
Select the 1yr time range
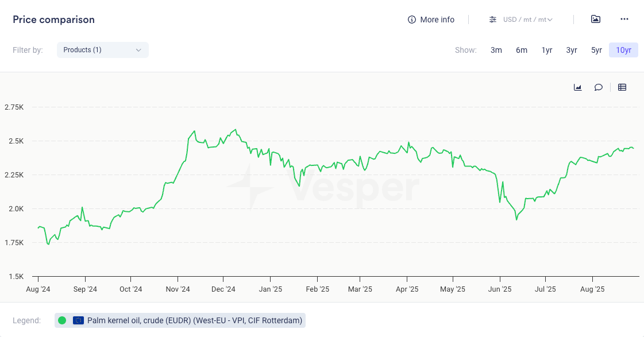[547, 50]
